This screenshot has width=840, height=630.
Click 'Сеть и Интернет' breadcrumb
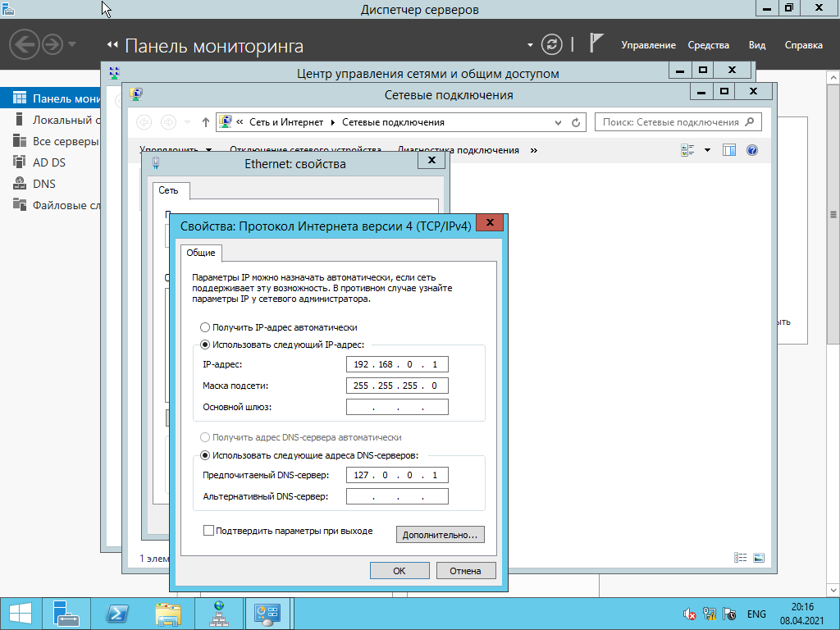click(x=286, y=122)
